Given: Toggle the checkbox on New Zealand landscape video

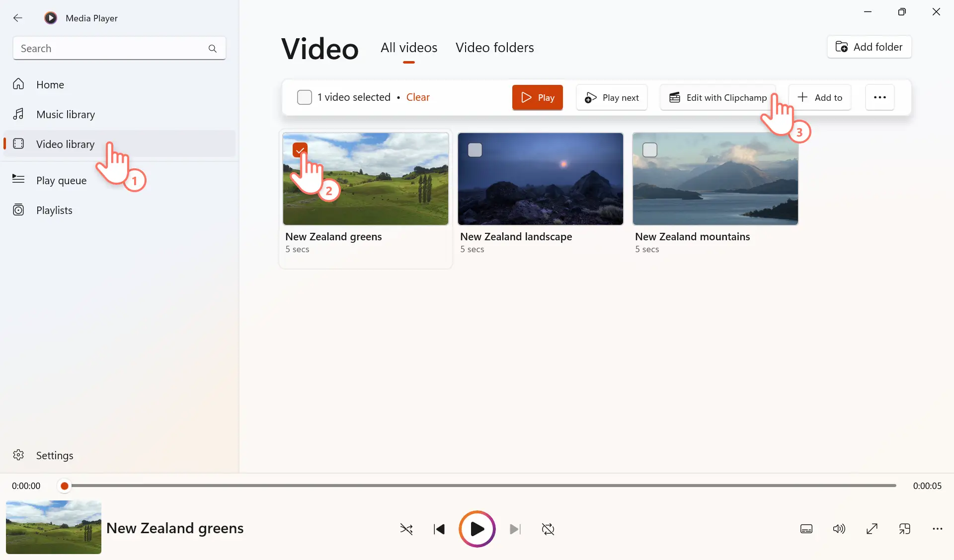Looking at the screenshot, I should [x=475, y=149].
